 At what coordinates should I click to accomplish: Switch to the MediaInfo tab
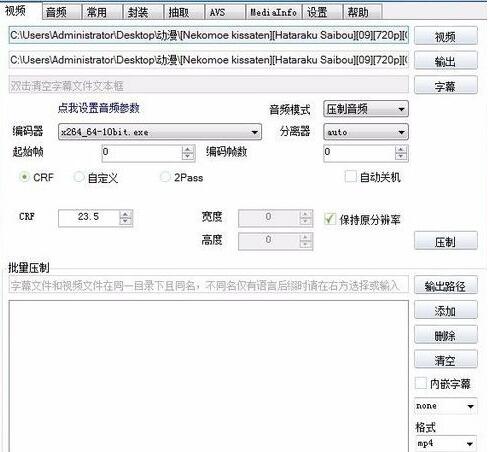(273, 12)
